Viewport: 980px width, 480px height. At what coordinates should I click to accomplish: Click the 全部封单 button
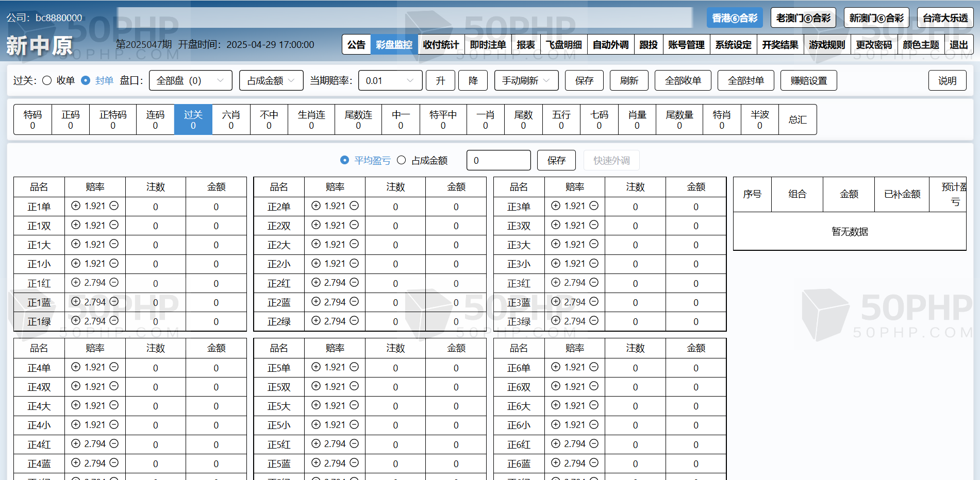coord(745,80)
